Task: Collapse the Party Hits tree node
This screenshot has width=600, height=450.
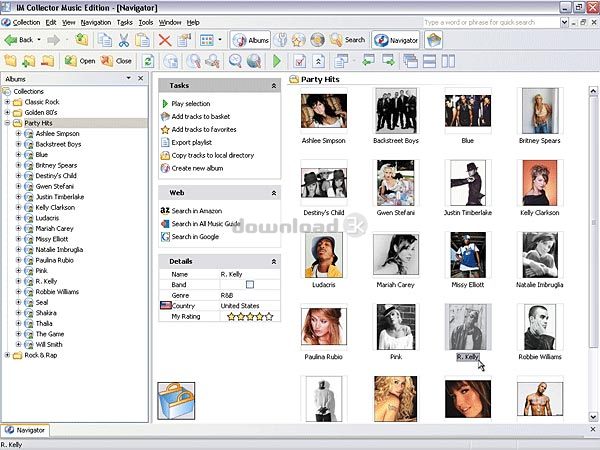Action: point(7,123)
